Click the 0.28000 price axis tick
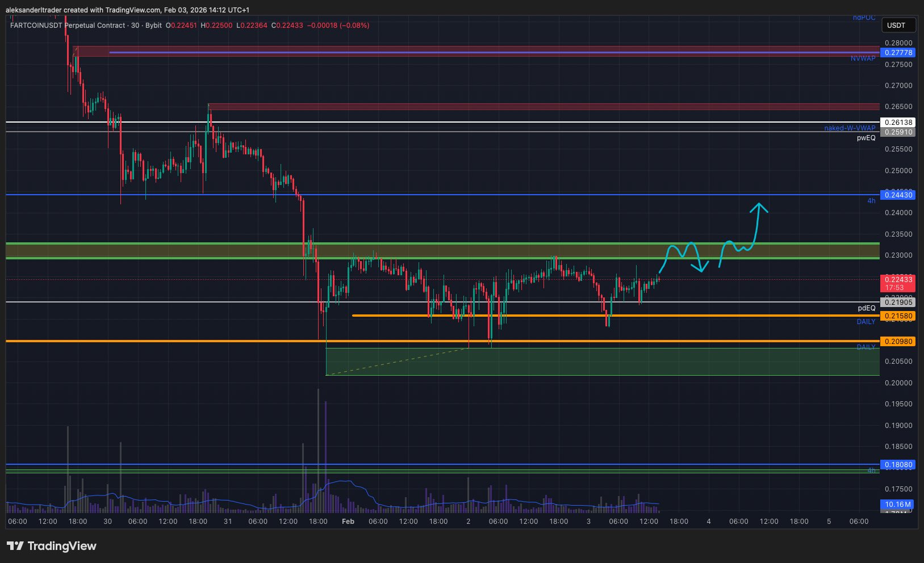 click(x=898, y=43)
